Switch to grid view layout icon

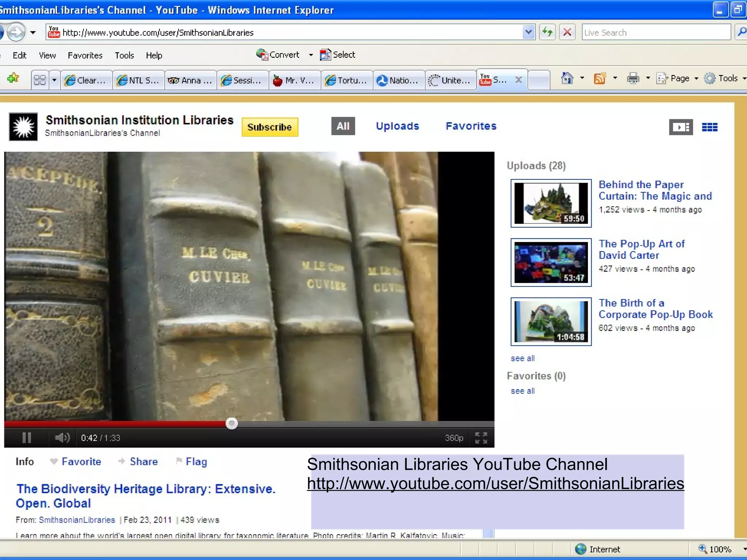(x=710, y=127)
